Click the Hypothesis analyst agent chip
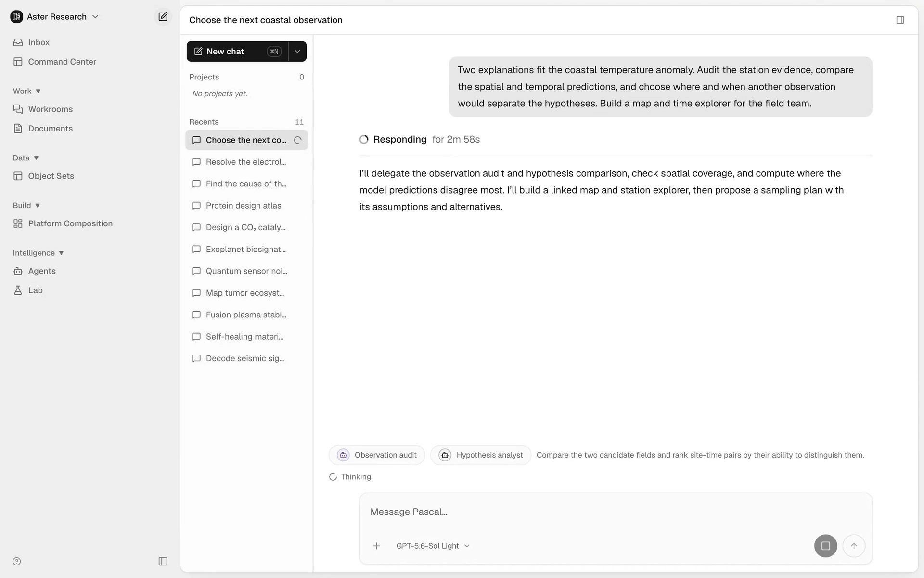The height and width of the screenshot is (578, 924). click(481, 455)
